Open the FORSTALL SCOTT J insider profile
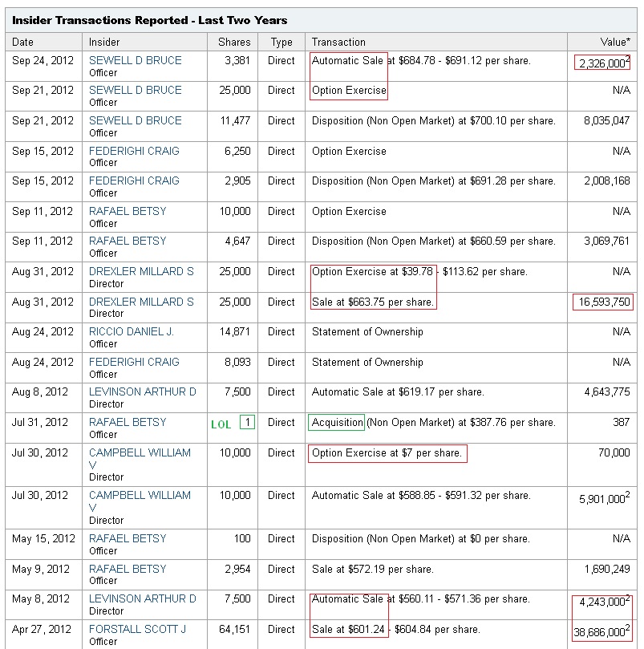Viewport: 644px width, 649px height. 137,629
